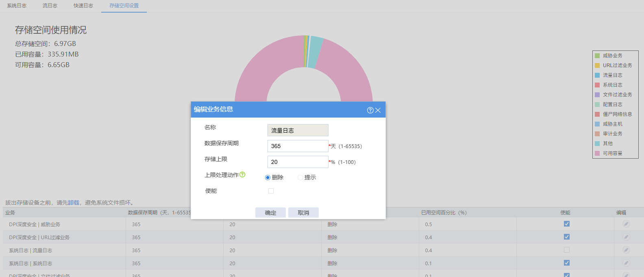
Task: Close the 编辑业务信息 dialog
Action: tap(378, 110)
